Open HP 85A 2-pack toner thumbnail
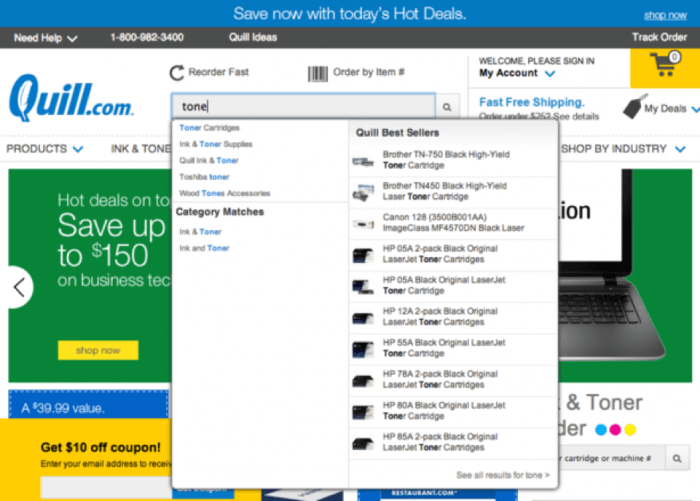This screenshot has height=501, width=700. tap(363, 443)
